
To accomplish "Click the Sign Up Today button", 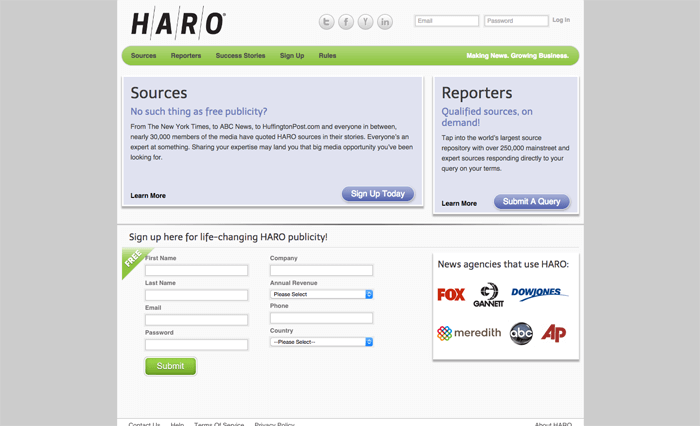I will pyautogui.click(x=378, y=194).
